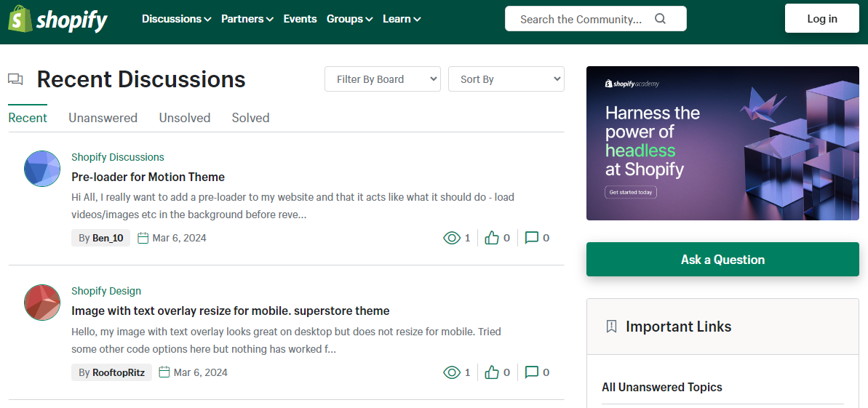Image resolution: width=868 pixels, height=408 pixels.
Task: Click comments icon on Image overlay post
Action: point(531,372)
